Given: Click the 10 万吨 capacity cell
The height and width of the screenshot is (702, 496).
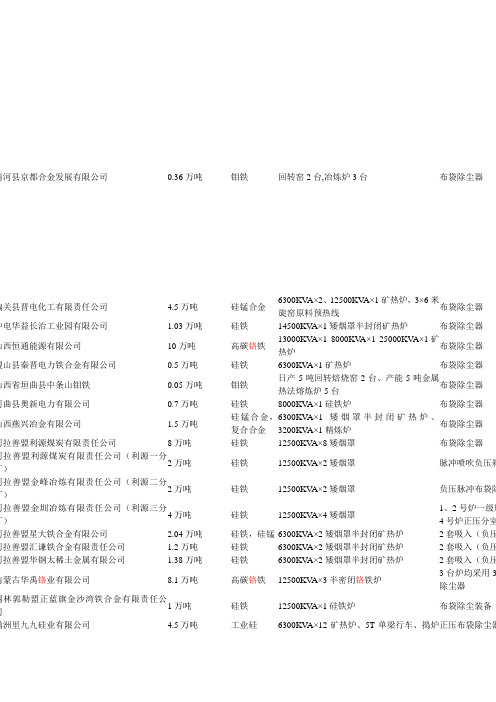Looking at the screenshot, I should [x=181, y=346].
